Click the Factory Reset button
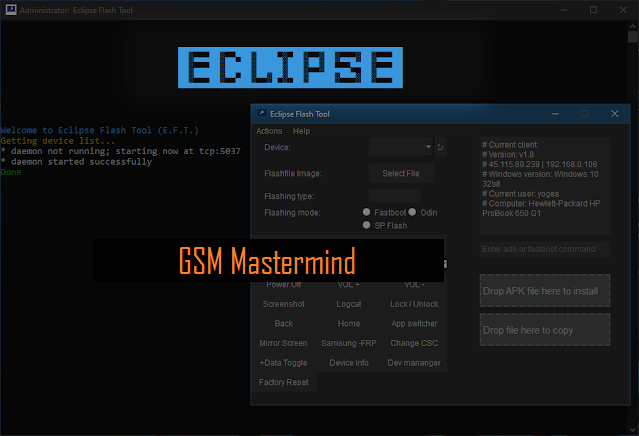Image resolution: width=639 pixels, height=436 pixels. pyautogui.click(x=284, y=382)
